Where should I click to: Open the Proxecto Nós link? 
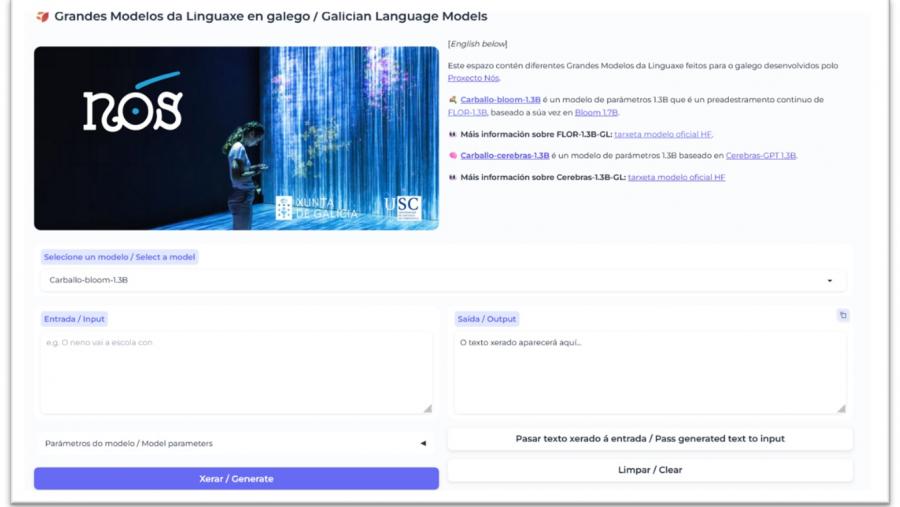[x=474, y=78]
